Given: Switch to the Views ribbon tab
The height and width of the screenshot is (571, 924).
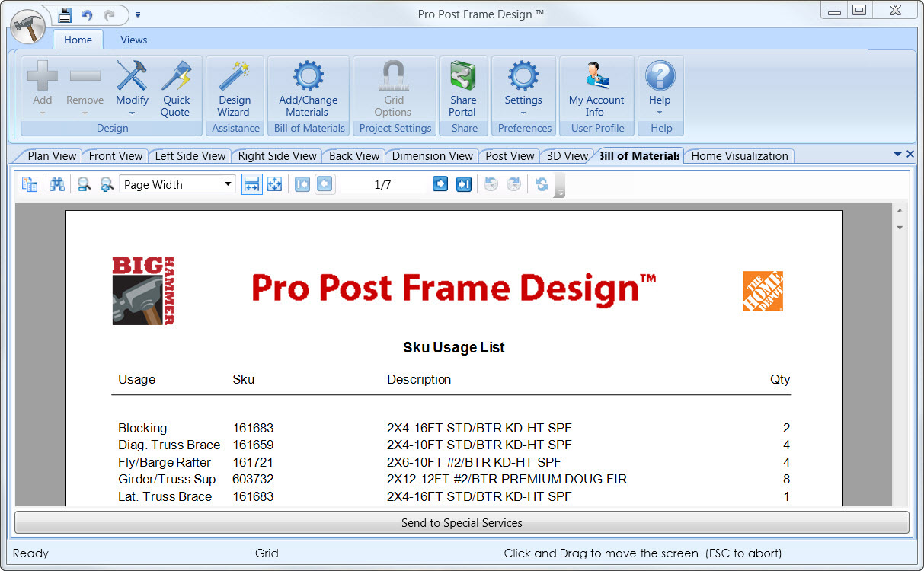Looking at the screenshot, I should pyautogui.click(x=134, y=40).
